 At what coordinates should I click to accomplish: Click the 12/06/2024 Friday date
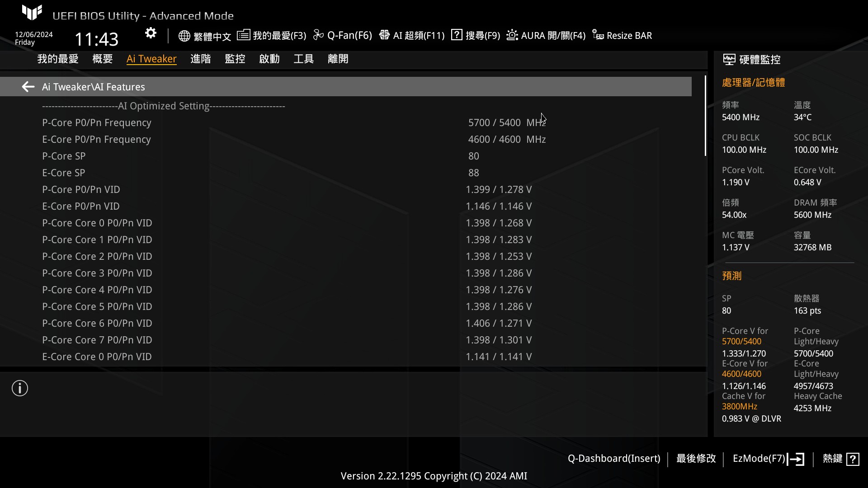[34, 38]
